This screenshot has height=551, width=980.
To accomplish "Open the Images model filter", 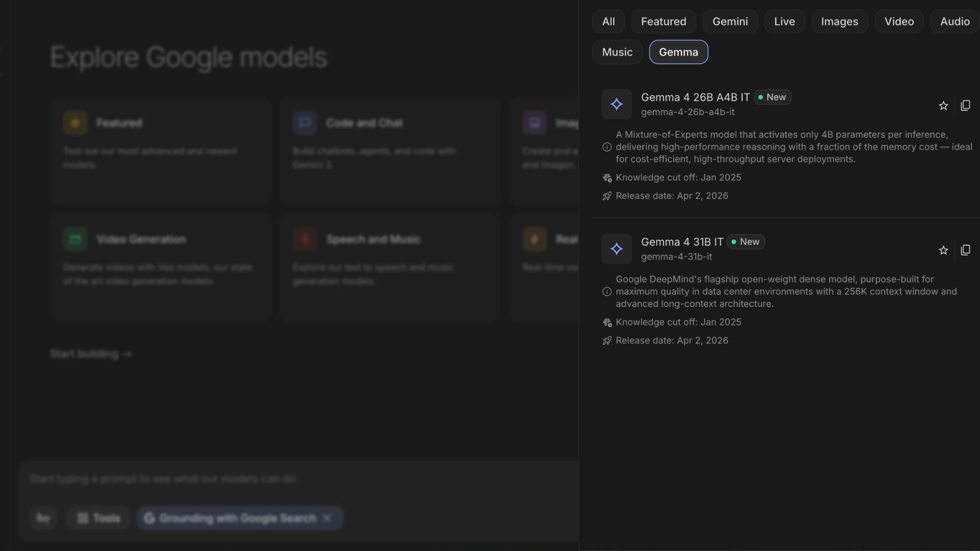I will [839, 21].
